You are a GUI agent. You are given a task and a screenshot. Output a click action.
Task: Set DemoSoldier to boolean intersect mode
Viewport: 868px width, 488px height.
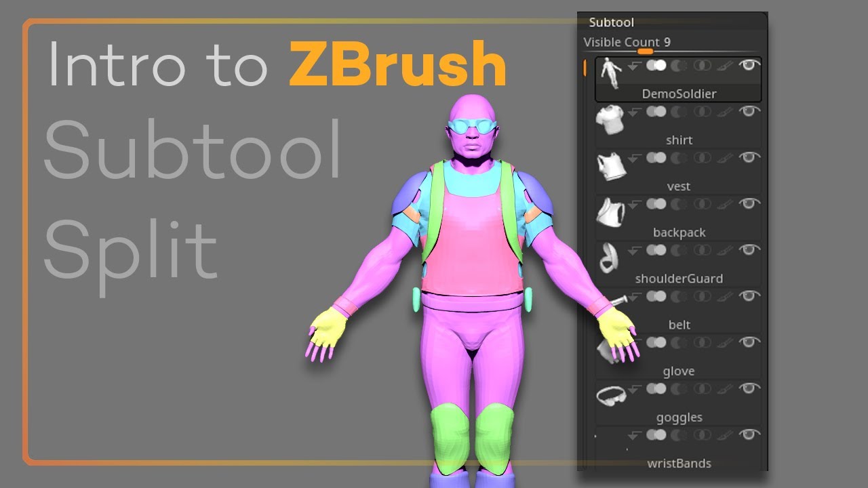pos(703,66)
